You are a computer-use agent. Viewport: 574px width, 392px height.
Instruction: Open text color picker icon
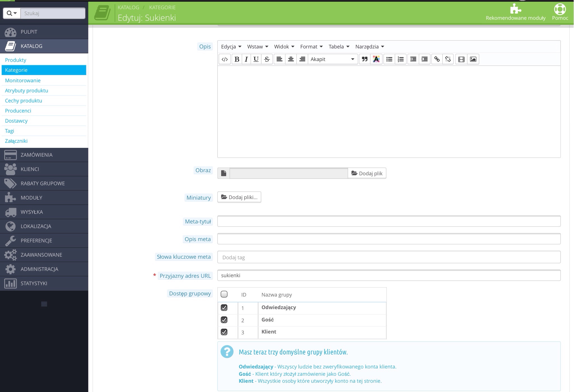pos(376,59)
